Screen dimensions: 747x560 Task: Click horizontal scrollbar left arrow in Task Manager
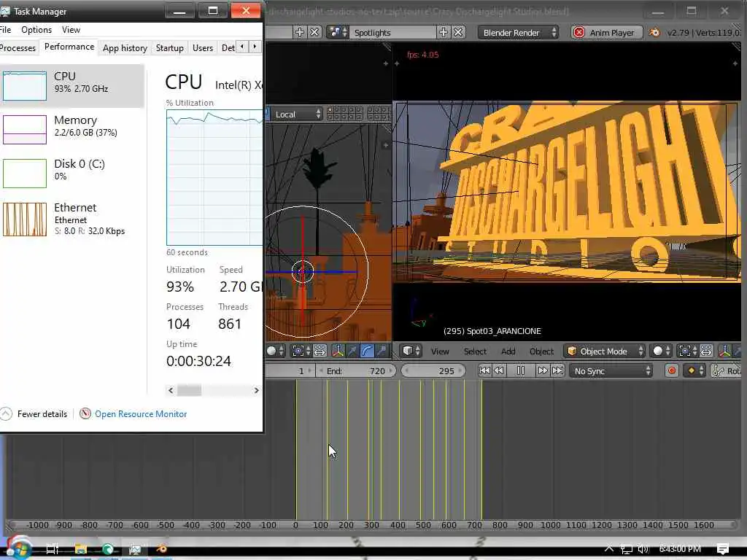point(171,391)
